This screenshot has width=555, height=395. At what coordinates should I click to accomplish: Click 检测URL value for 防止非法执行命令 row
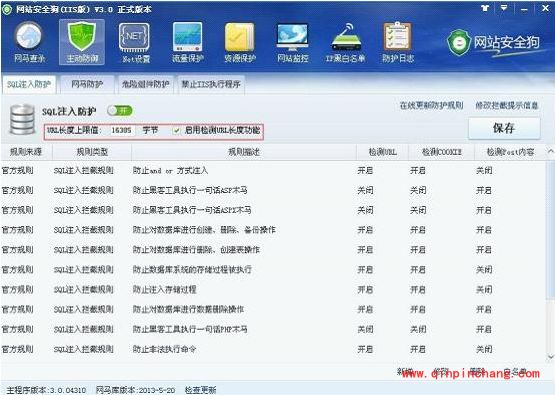(365, 349)
